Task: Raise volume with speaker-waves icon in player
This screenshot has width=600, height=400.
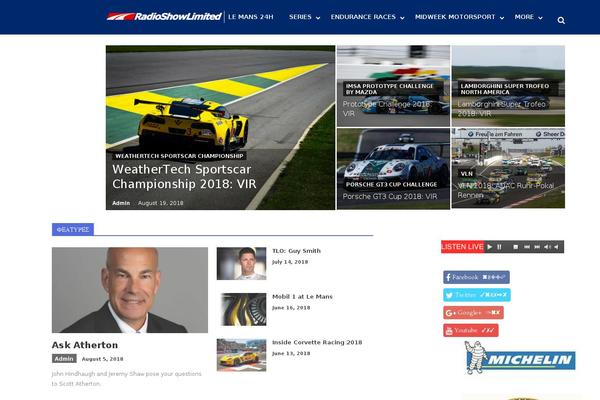Action: (x=547, y=247)
